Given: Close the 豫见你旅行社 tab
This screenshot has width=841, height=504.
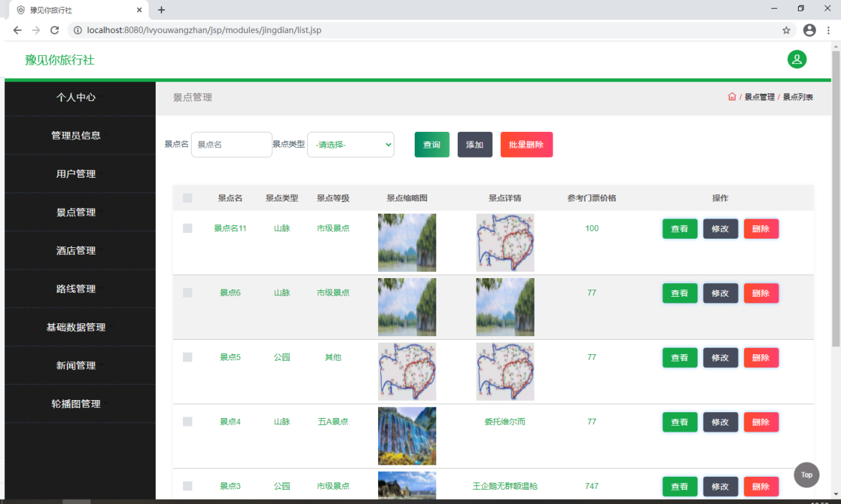Looking at the screenshot, I should pyautogui.click(x=139, y=9).
